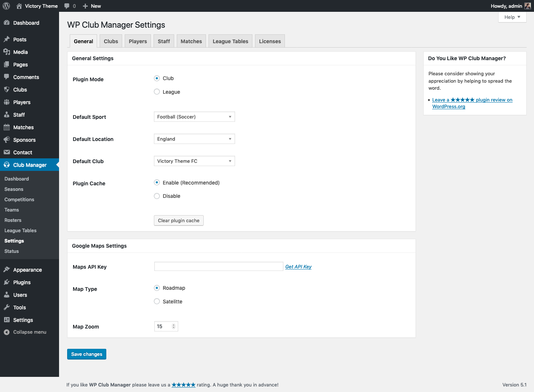Open Tools using the wrench icon
Image resolution: width=534 pixels, height=392 pixels.
coord(7,307)
